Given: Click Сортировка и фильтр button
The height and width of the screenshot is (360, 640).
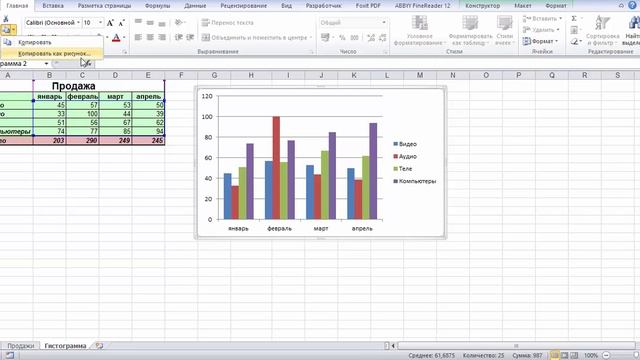Looking at the screenshot, I should [x=602, y=31].
